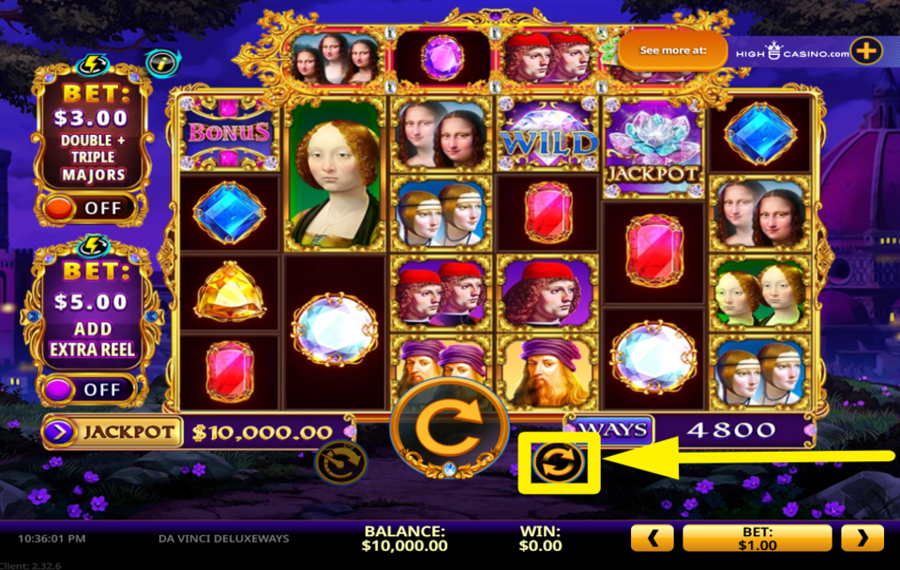The image size is (900, 570).
Task: Click the BONUS symbol on the first reel
Action: pyautogui.click(x=229, y=133)
